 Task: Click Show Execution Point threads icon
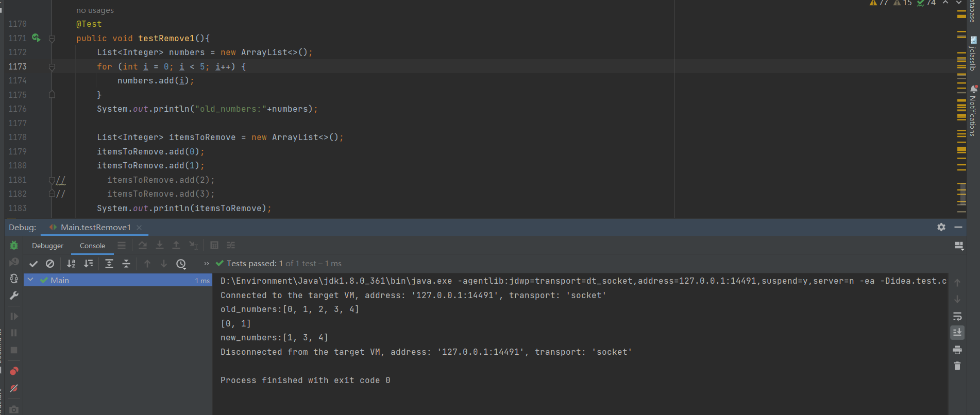pyautogui.click(x=122, y=245)
